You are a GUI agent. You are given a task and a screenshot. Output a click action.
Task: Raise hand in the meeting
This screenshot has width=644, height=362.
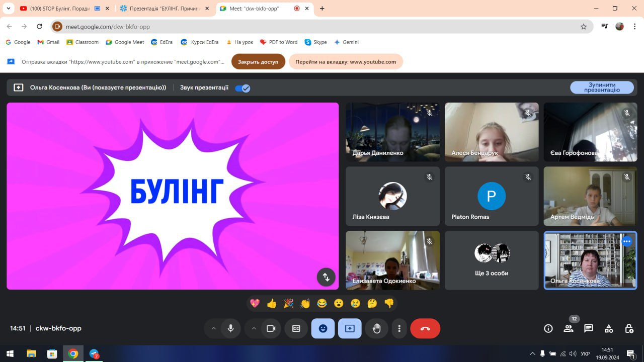pyautogui.click(x=376, y=328)
